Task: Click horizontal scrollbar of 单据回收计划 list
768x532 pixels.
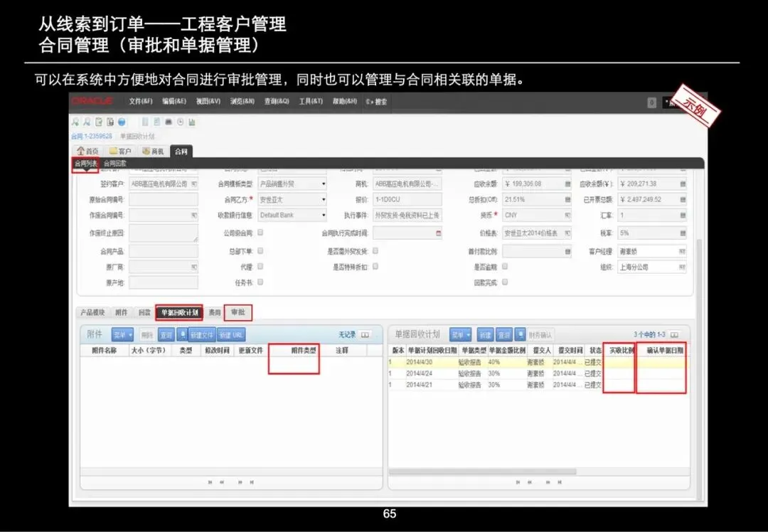Action: [x=482, y=472]
